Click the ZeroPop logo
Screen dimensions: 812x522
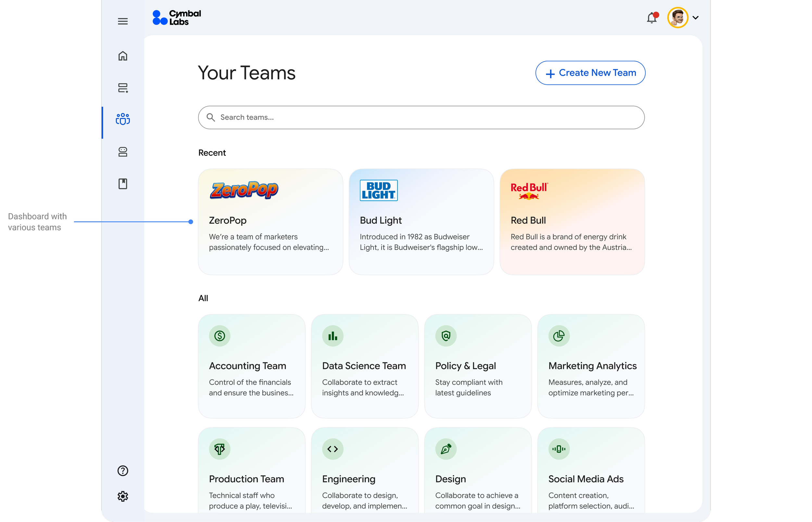point(244,190)
